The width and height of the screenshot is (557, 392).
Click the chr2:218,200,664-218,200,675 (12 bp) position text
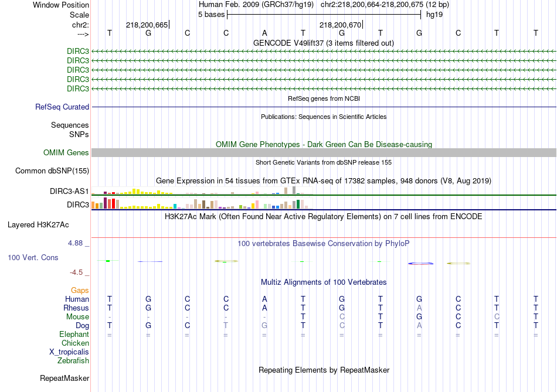click(x=385, y=5)
